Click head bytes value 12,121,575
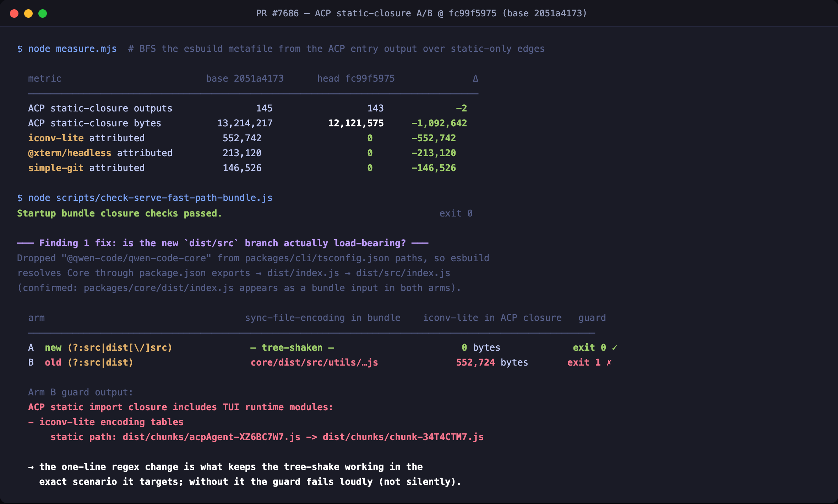The image size is (838, 504). coord(356,123)
